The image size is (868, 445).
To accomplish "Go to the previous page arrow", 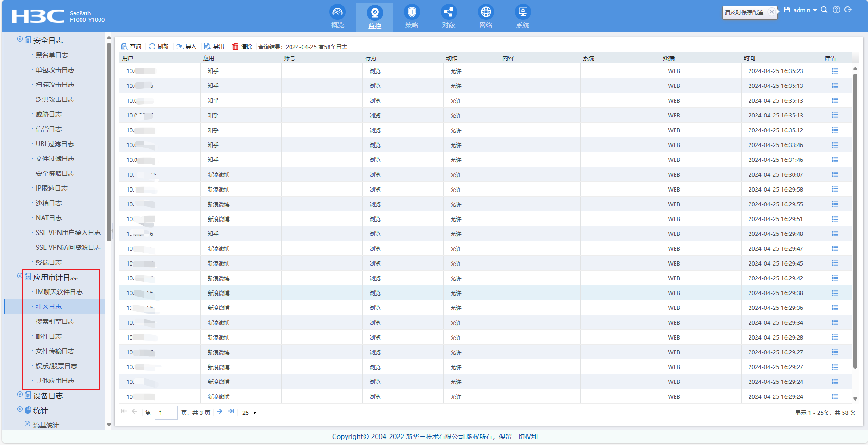I will click(x=135, y=411).
